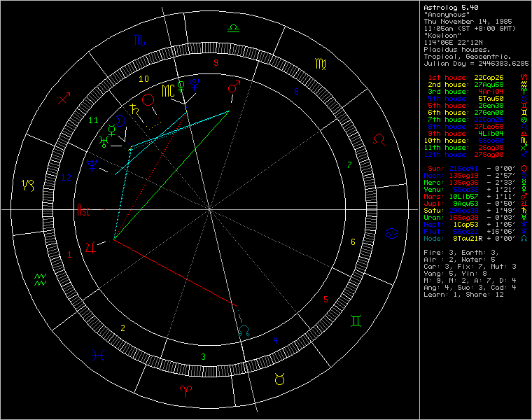Click the Gemini sign on the outer ring
The height and width of the screenshot is (420, 532).
[356, 322]
